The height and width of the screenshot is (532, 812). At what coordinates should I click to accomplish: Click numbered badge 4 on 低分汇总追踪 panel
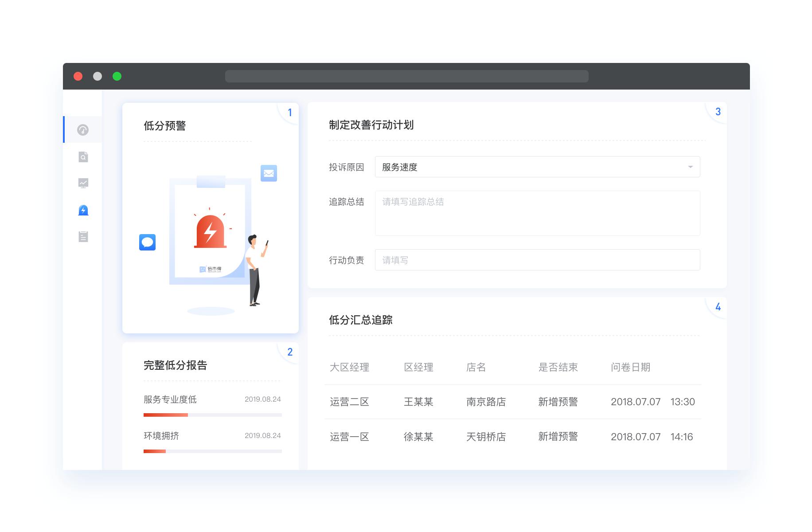[718, 307]
